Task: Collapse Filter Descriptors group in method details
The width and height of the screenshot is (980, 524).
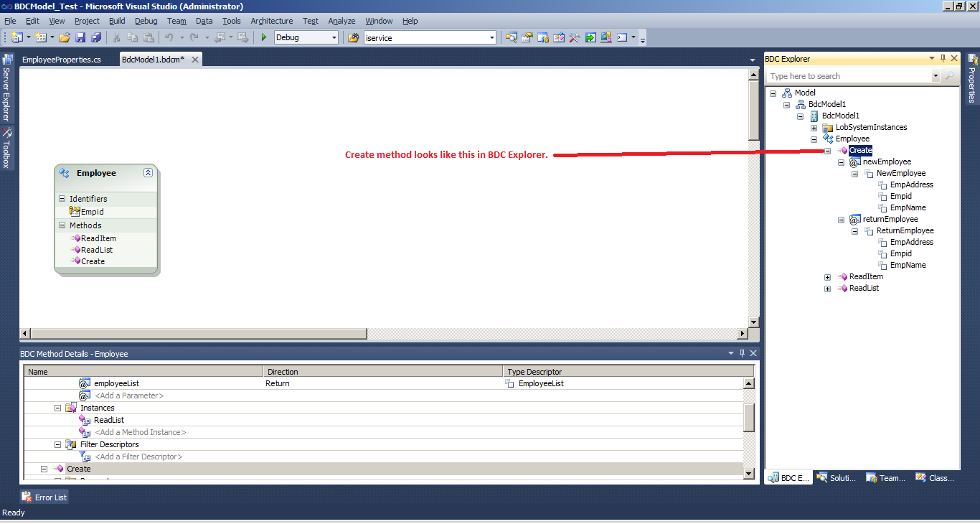Action: point(57,444)
